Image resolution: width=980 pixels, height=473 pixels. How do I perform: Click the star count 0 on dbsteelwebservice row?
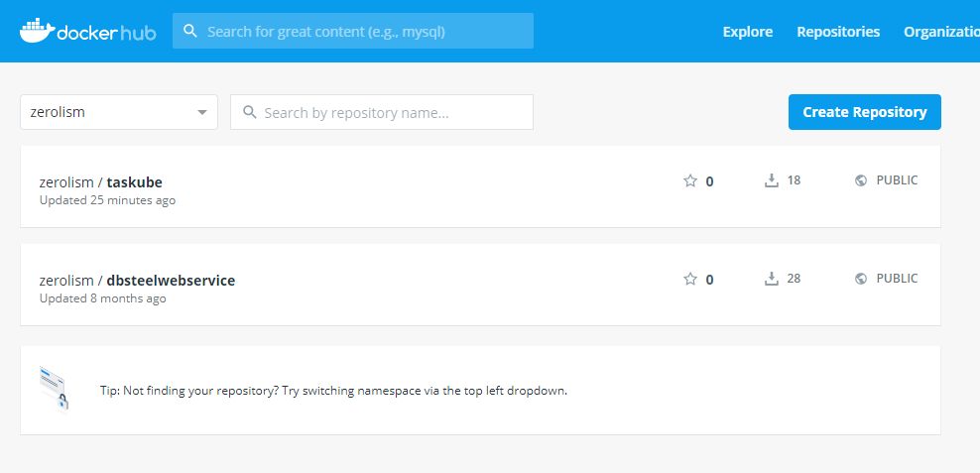tap(709, 280)
